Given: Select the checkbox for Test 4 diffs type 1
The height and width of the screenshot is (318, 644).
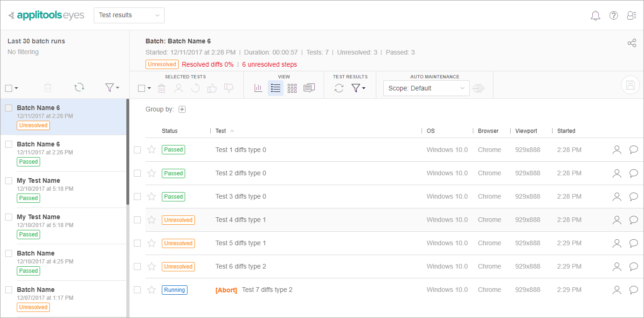Looking at the screenshot, I should pos(137,220).
